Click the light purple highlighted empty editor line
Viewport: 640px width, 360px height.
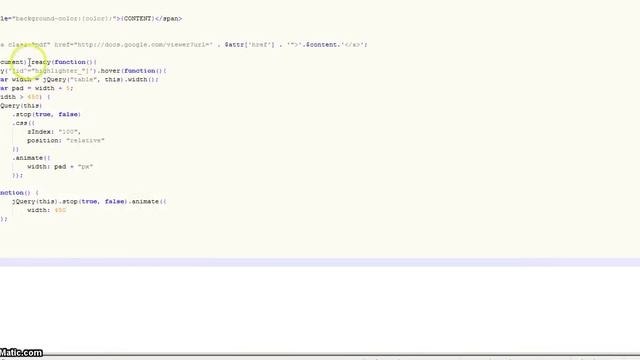tap(320, 262)
